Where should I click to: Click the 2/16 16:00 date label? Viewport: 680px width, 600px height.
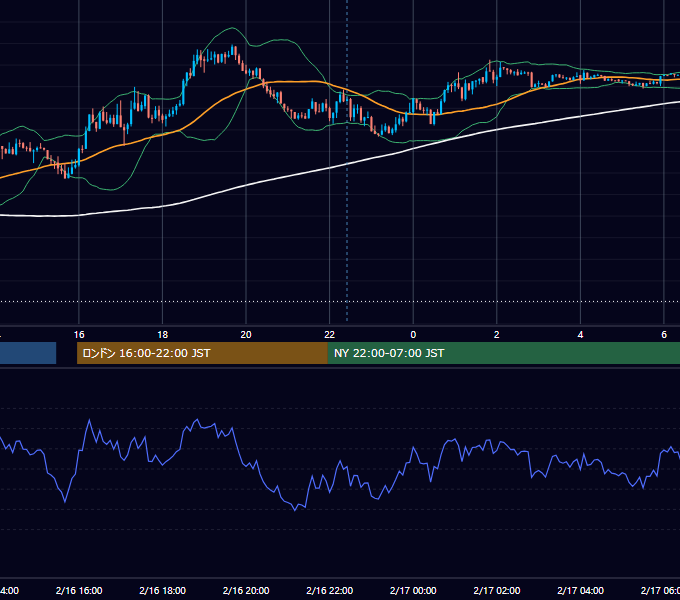[79, 590]
